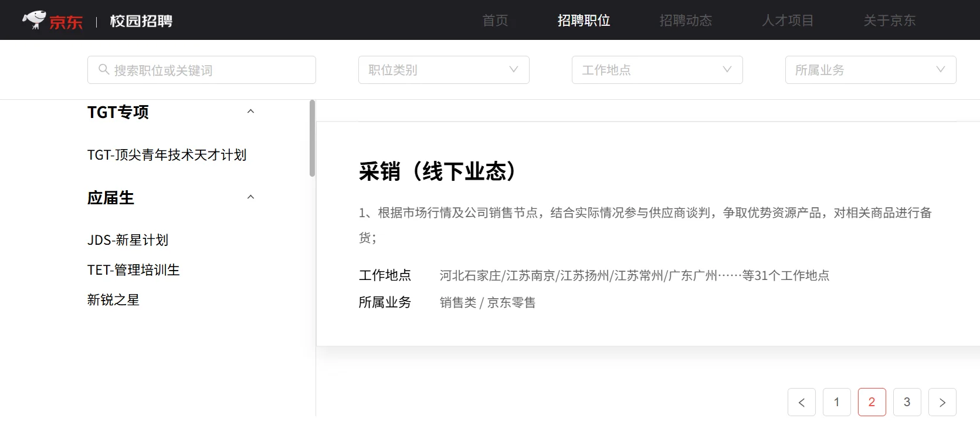Click the 校园招聘 header title
The image size is (980, 442).
141,21
